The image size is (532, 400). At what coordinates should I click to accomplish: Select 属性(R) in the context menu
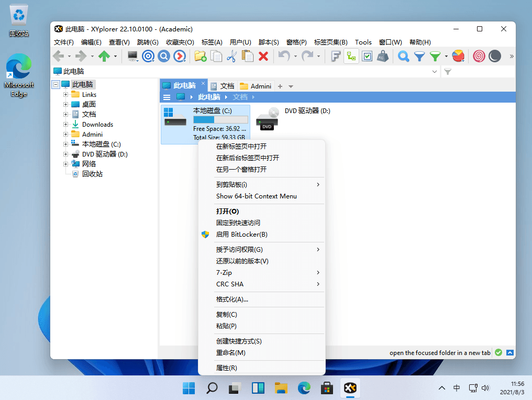coord(262,368)
